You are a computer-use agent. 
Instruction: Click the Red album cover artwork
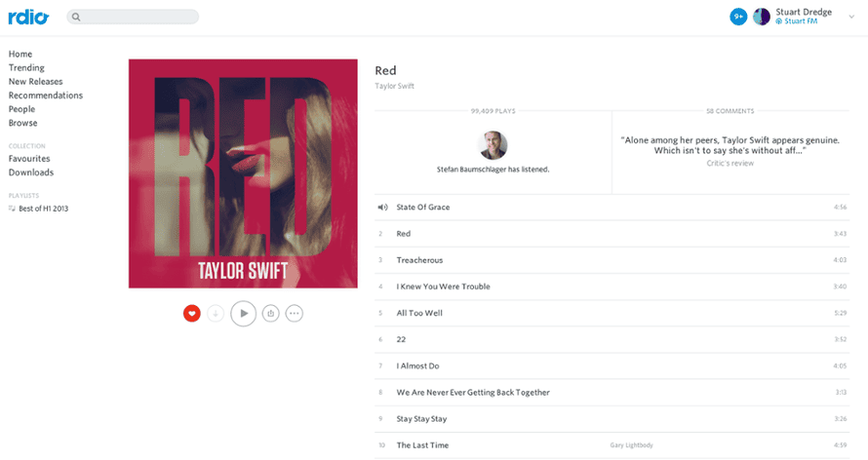pyautogui.click(x=243, y=173)
